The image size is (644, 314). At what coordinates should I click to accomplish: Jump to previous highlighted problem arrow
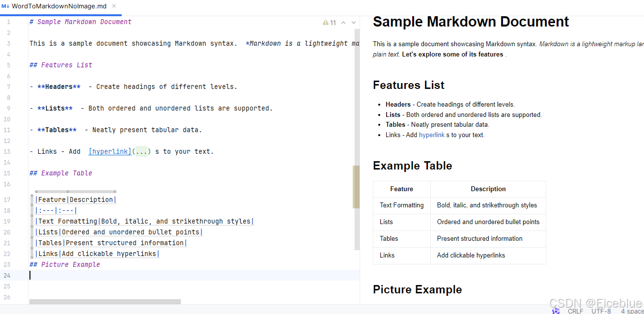[x=343, y=23]
